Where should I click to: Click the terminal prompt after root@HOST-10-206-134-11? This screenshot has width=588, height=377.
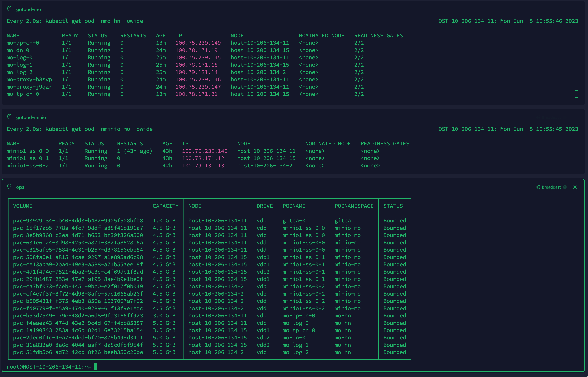coord(96,366)
